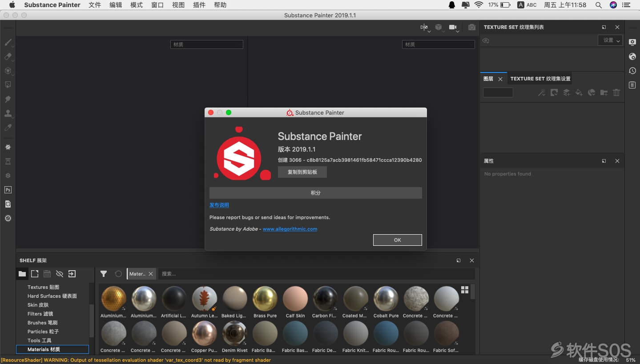The width and height of the screenshot is (640, 364).
Task: Click the shelf new window icon
Action: [35, 274]
